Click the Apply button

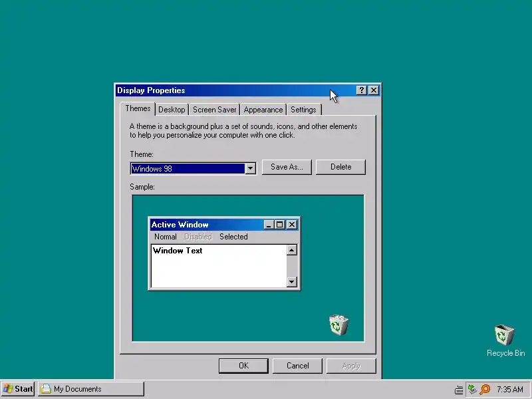click(x=351, y=366)
